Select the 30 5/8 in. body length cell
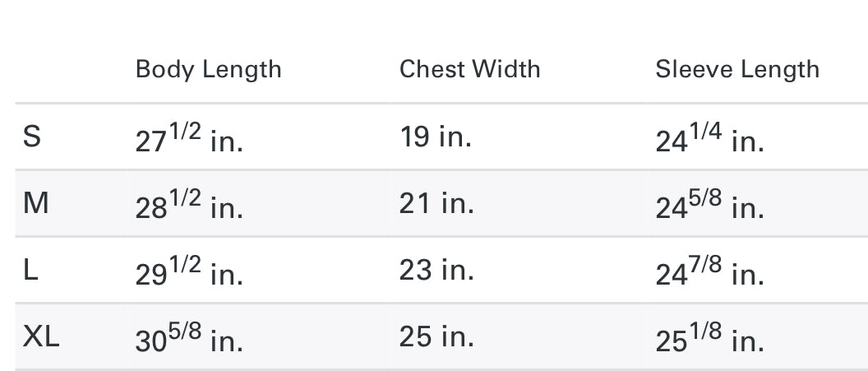Screen dimensions: 868x371 (189, 338)
